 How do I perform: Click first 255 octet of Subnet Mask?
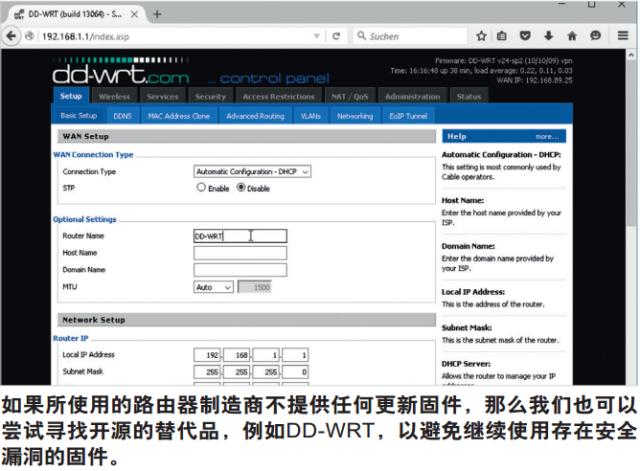point(207,372)
